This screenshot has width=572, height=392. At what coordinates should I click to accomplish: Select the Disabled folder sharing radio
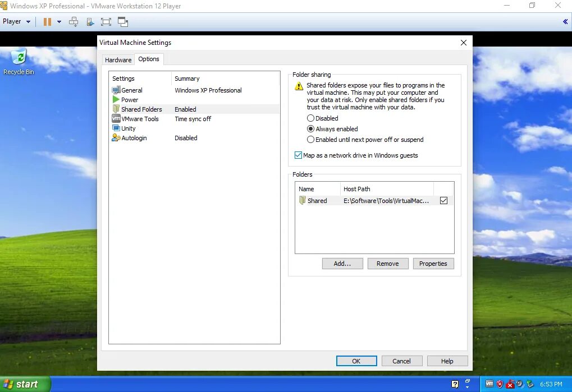click(310, 118)
